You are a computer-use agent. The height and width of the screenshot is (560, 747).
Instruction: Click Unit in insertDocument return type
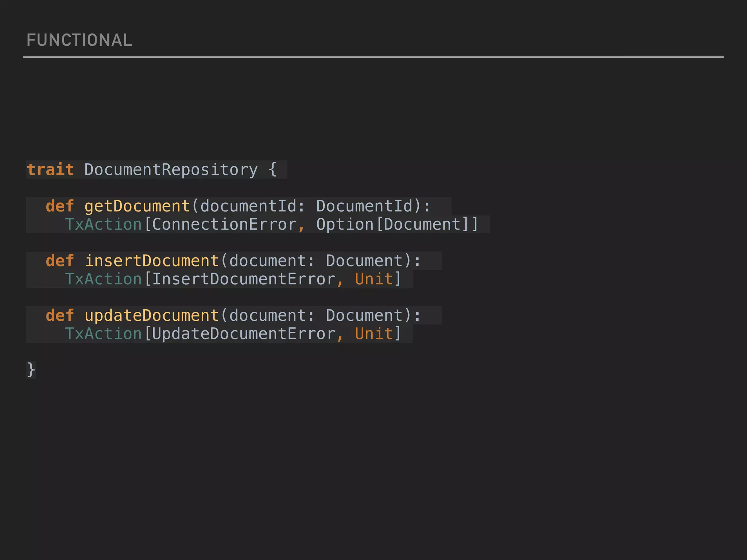(374, 279)
